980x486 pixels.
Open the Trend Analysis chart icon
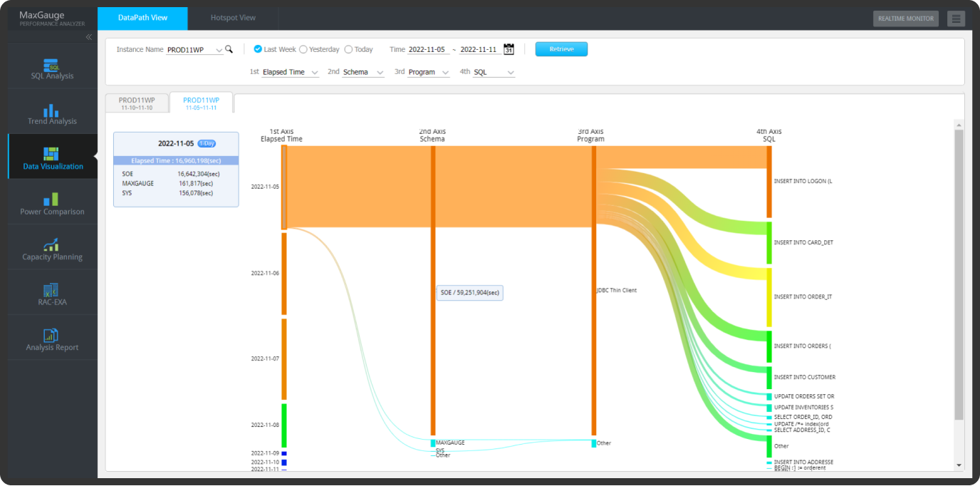[x=51, y=110]
